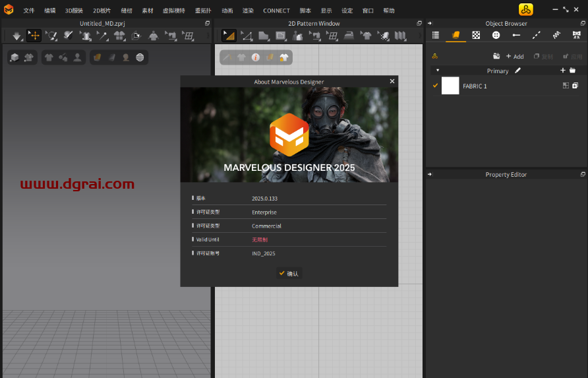
Task: Select the t-shirt select tool in 2D toolbar
Action: (x=366, y=36)
